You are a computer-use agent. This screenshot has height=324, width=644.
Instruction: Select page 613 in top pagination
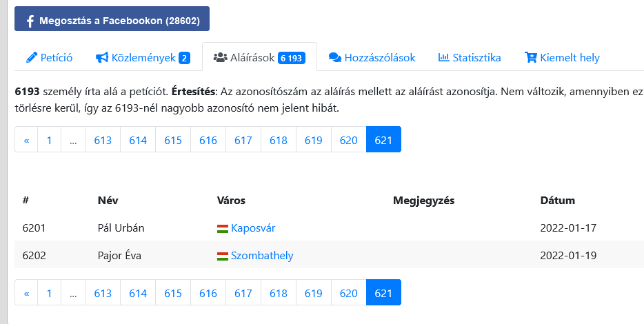(x=103, y=139)
